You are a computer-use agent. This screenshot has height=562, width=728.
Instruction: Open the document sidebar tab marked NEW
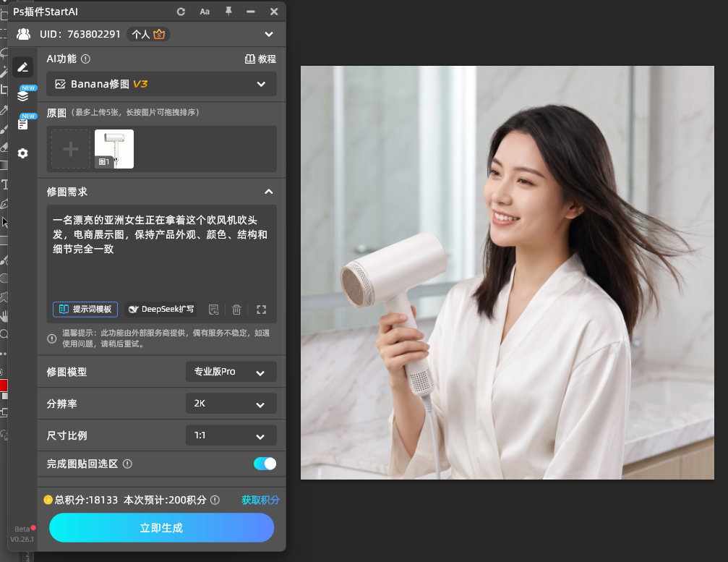pyautogui.click(x=22, y=124)
